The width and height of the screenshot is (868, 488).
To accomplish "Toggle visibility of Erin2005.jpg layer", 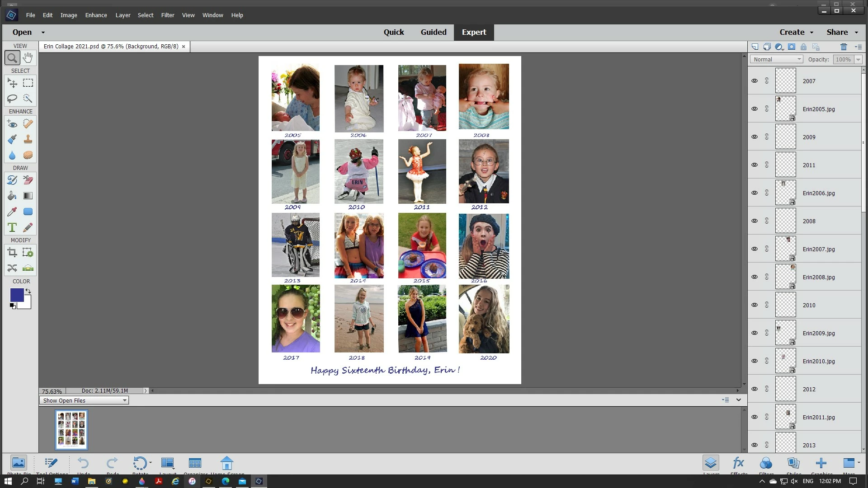I will (x=755, y=109).
